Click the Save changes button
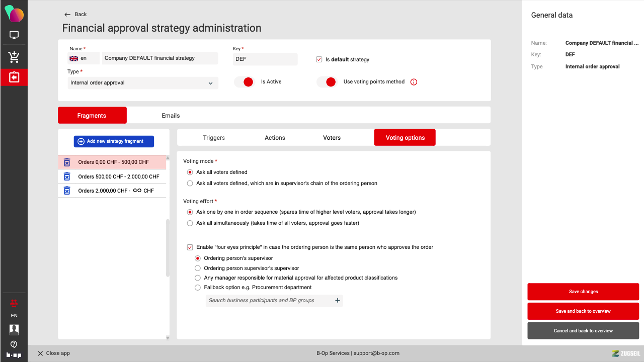The image size is (644, 362). click(583, 292)
